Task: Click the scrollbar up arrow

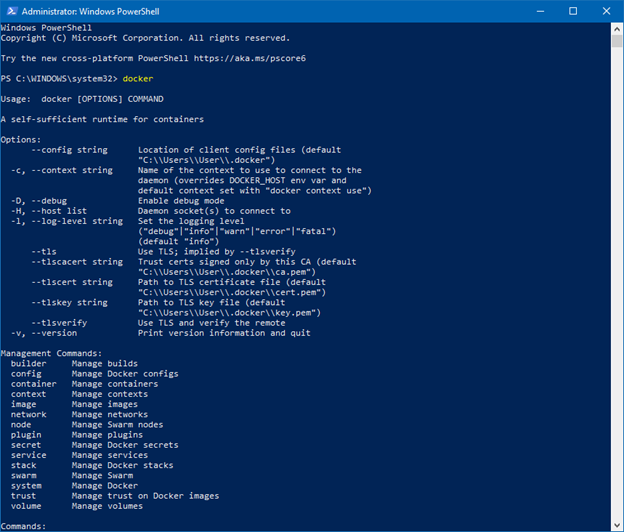Action: coord(617,29)
